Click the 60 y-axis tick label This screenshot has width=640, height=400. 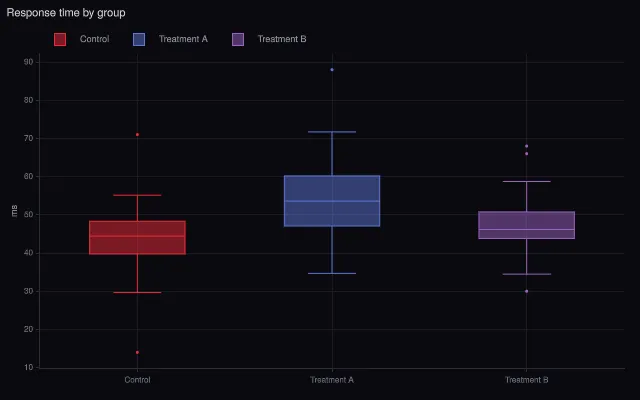pyautogui.click(x=29, y=177)
